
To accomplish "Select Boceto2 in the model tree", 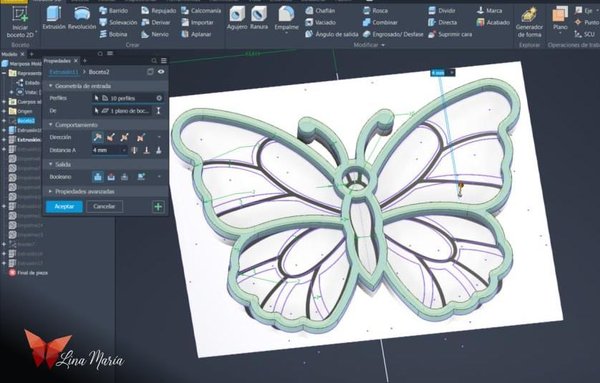I will [26, 121].
